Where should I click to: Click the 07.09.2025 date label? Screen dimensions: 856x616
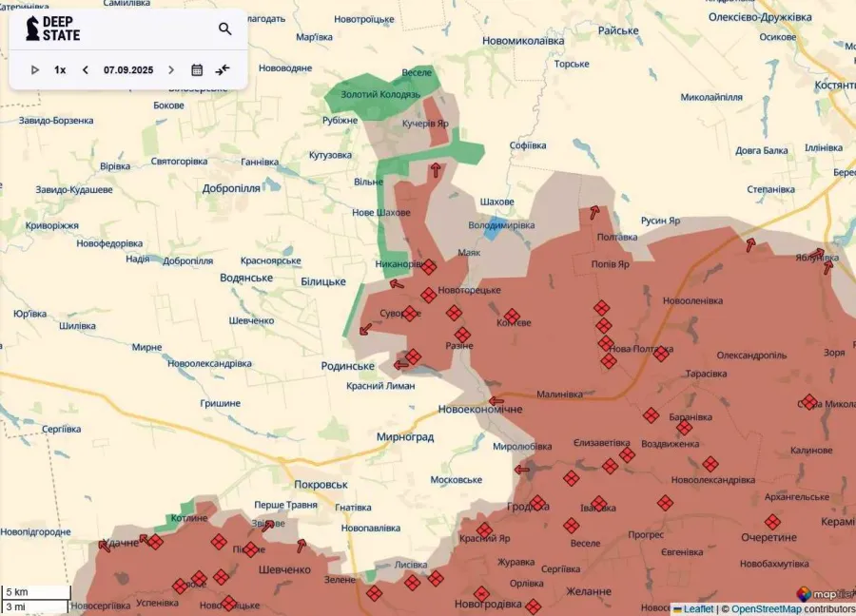pos(128,69)
